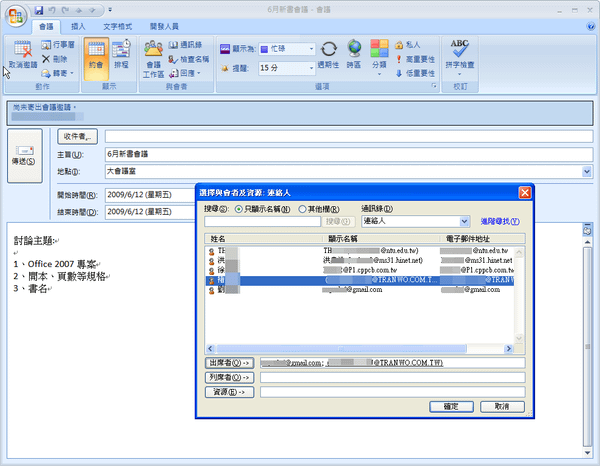
Task: Open the 文字格式 ribbon tab
Action: click(117, 26)
